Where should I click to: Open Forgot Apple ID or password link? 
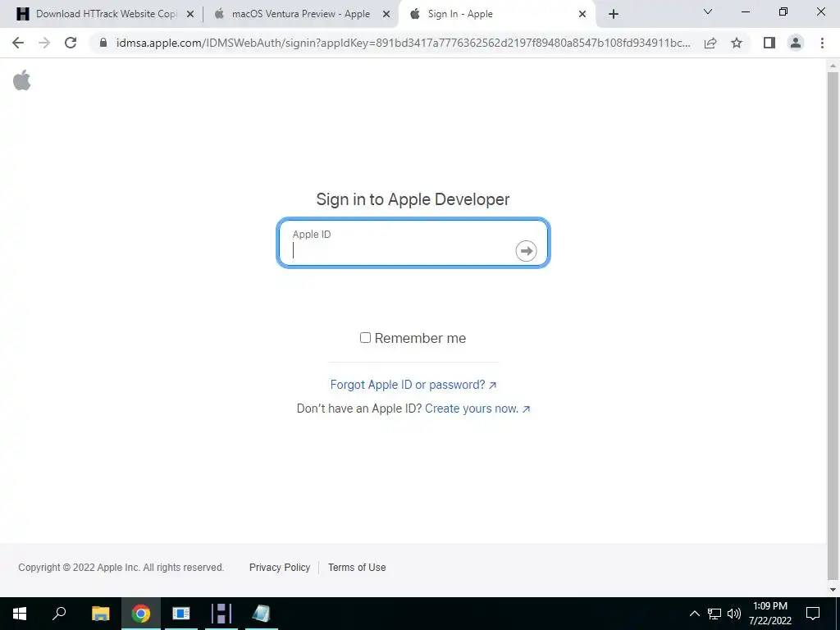413,385
